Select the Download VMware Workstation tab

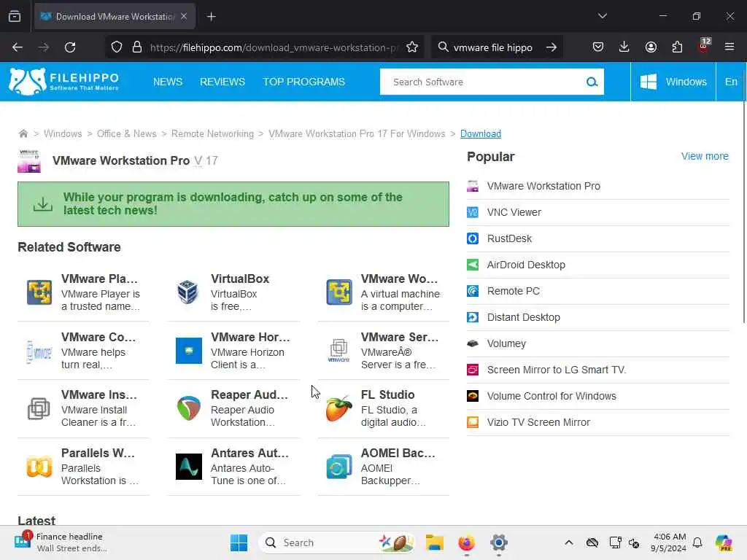(x=115, y=17)
